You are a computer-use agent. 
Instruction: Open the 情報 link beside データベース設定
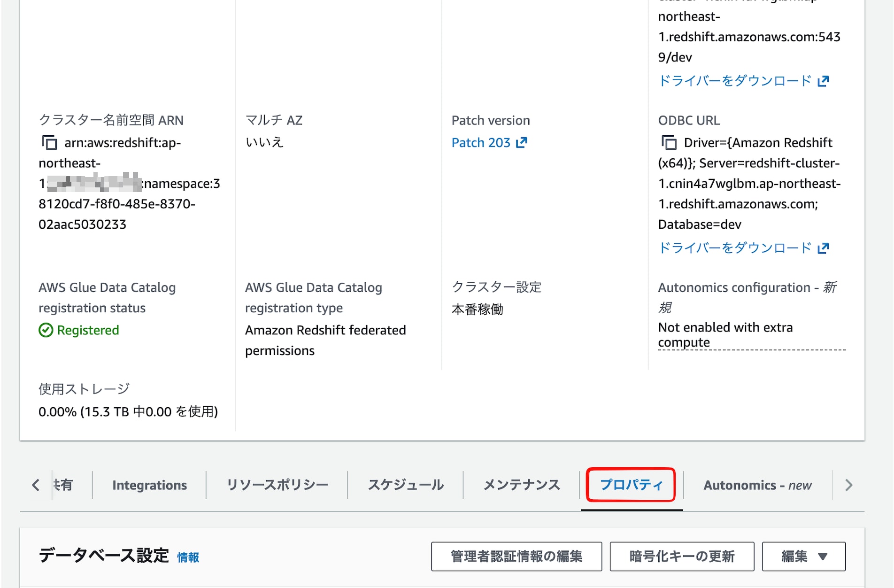tap(188, 557)
